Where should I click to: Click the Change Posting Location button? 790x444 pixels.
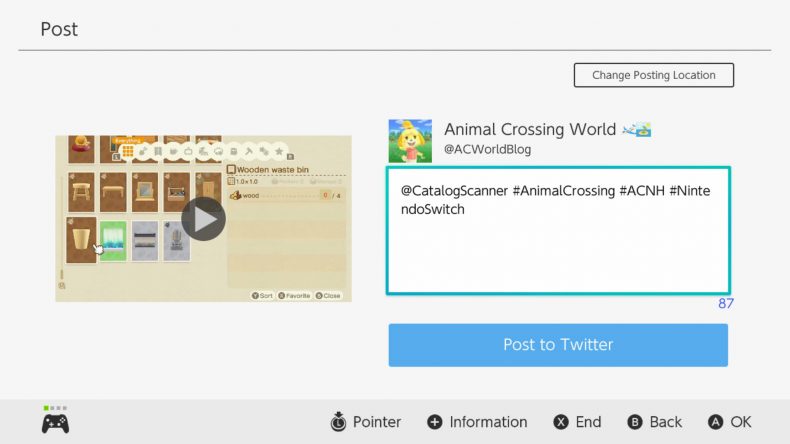pos(653,75)
